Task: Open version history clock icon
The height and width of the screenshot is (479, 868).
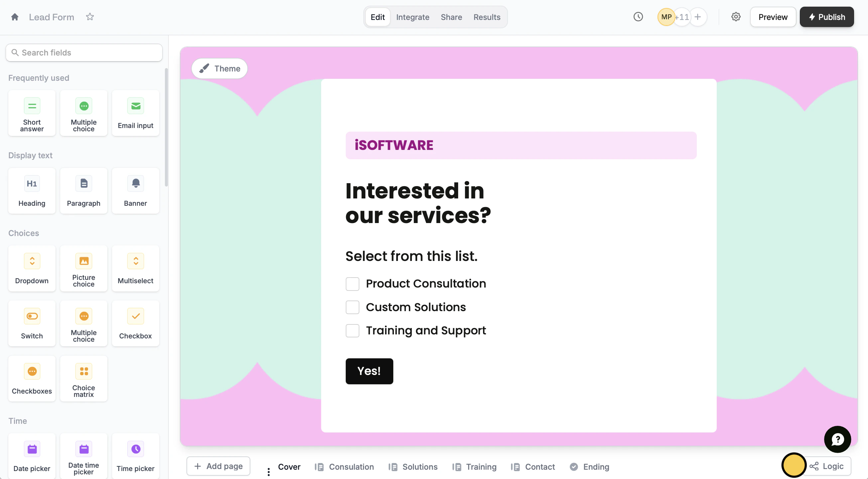Action: (638, 17)
